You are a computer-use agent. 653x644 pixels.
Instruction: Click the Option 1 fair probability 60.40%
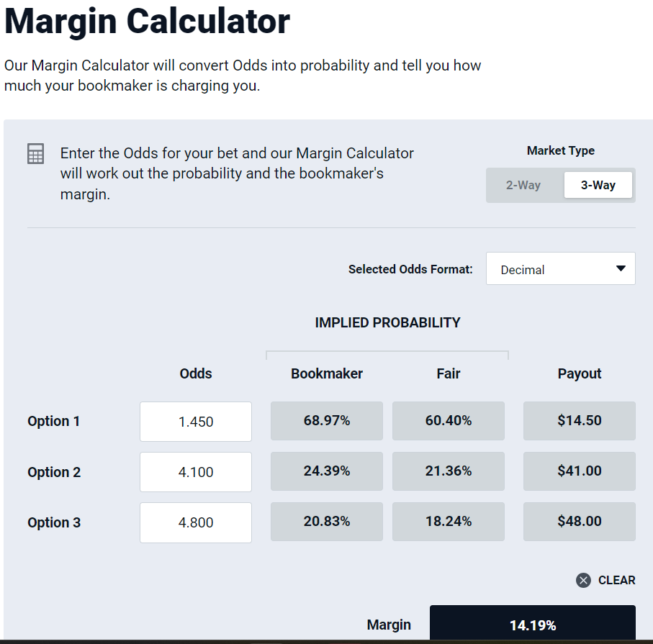[x=449, y=421]
